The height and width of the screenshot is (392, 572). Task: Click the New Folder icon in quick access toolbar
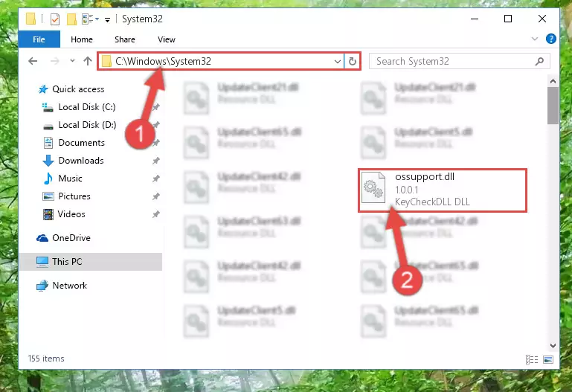[71, 19]
